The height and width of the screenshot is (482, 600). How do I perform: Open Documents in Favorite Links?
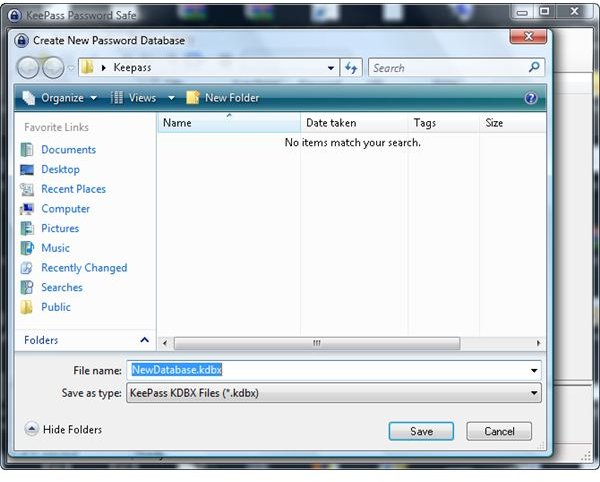click(x=68, y=150)
